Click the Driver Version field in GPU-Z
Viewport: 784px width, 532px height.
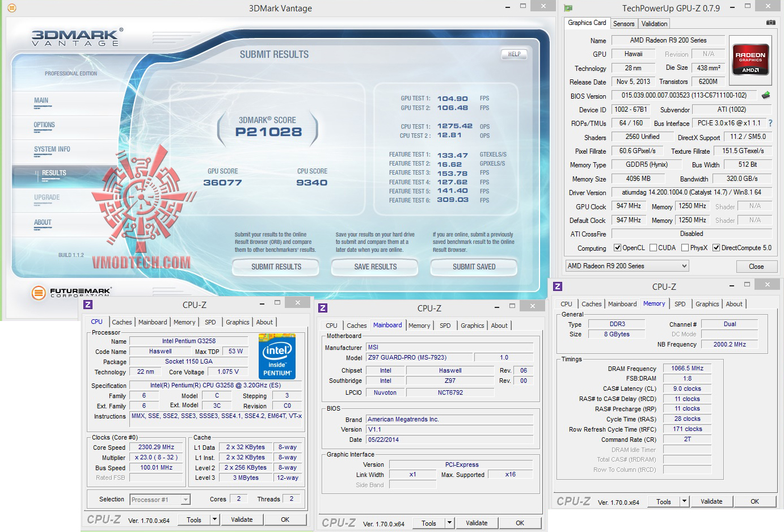[x=692, y=192]
